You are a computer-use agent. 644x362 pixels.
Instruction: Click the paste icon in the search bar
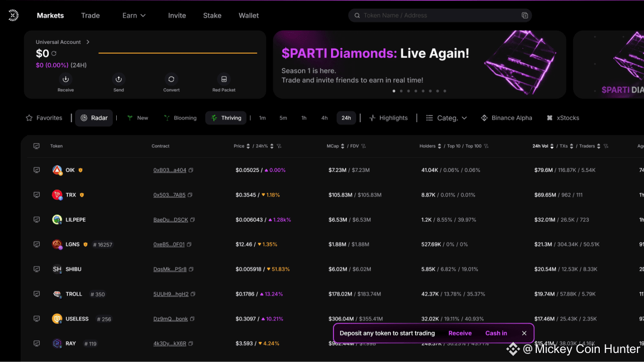(525, 16)
